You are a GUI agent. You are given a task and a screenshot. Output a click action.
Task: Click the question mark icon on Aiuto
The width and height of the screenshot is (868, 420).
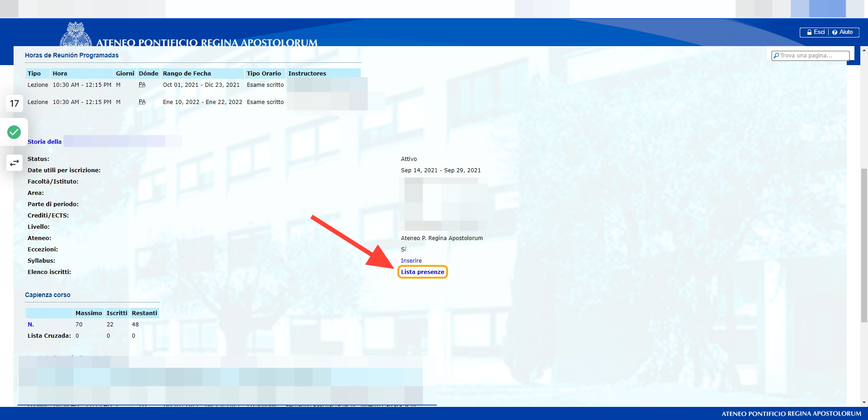(x=835, y=33)
